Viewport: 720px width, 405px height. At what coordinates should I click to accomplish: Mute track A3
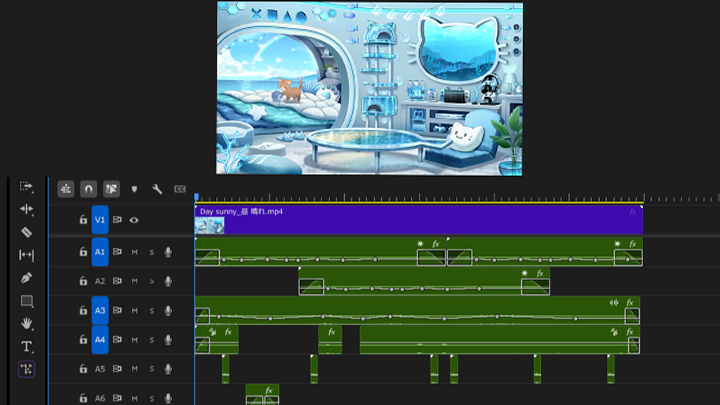135,311
